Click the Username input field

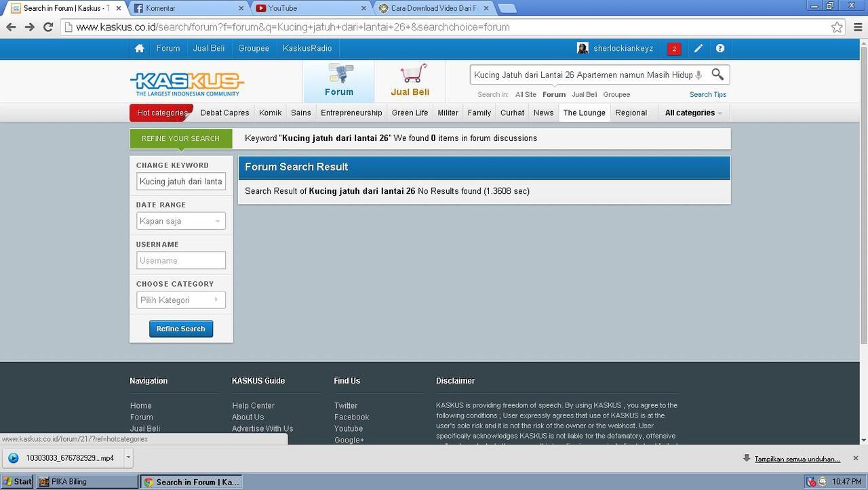tap(181, 260)
